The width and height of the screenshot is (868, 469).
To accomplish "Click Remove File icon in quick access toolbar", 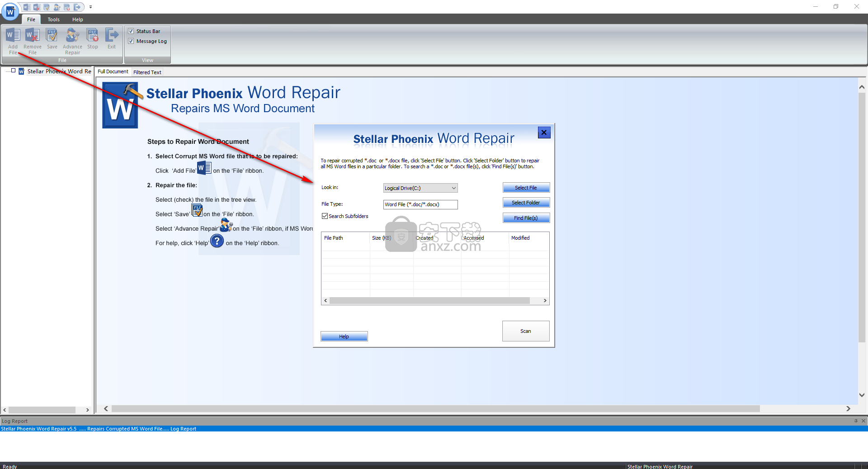I will (37, 7).
